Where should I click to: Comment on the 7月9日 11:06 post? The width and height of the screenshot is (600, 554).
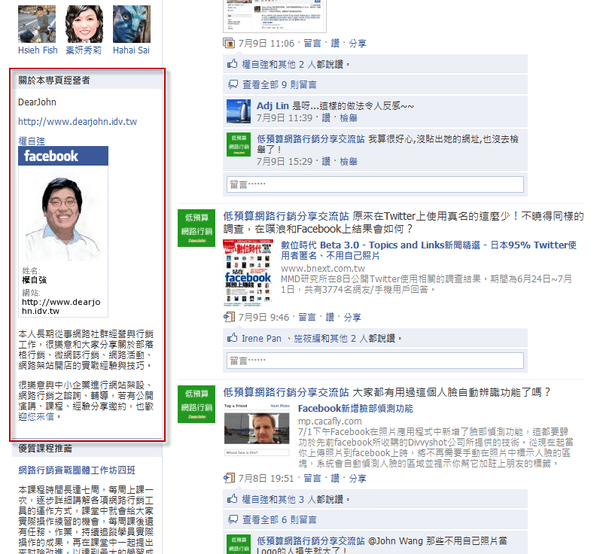pyautogui.click(x=312, y=43)
